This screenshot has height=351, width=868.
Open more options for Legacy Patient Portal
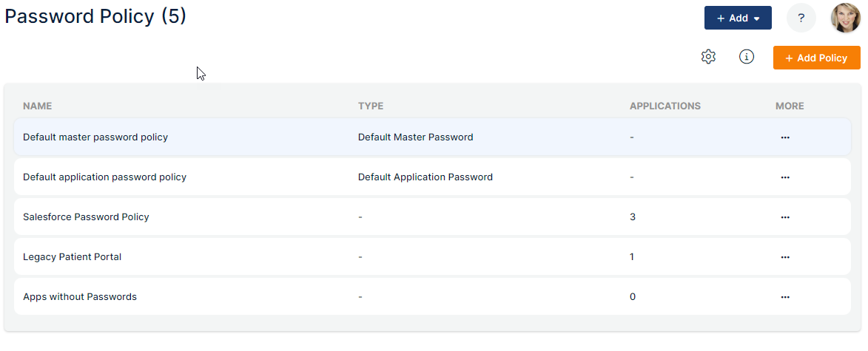785,256
